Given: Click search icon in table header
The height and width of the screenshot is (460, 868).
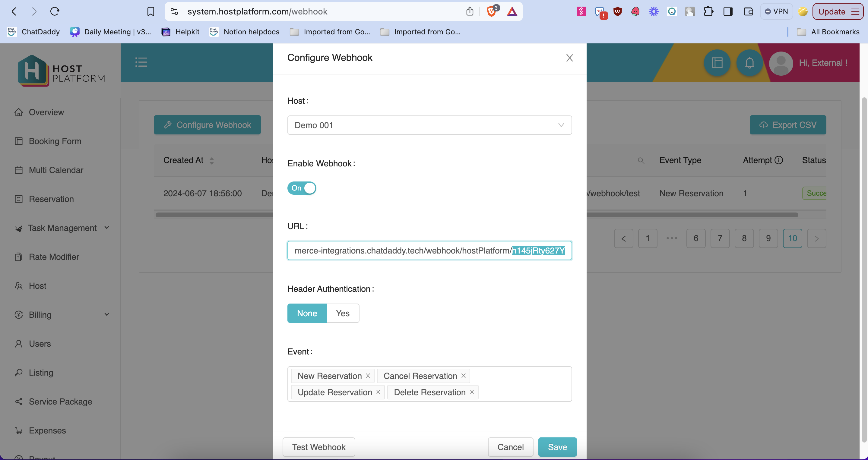Looking at the screenshot, I should point(641,161).
